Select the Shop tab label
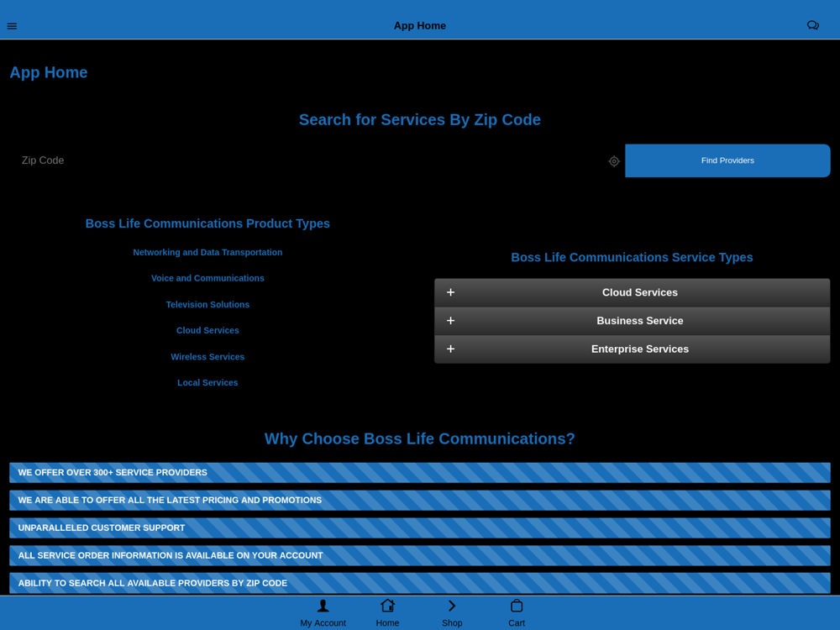The width and height of the screenshot is (840, 630). (452, 623)
